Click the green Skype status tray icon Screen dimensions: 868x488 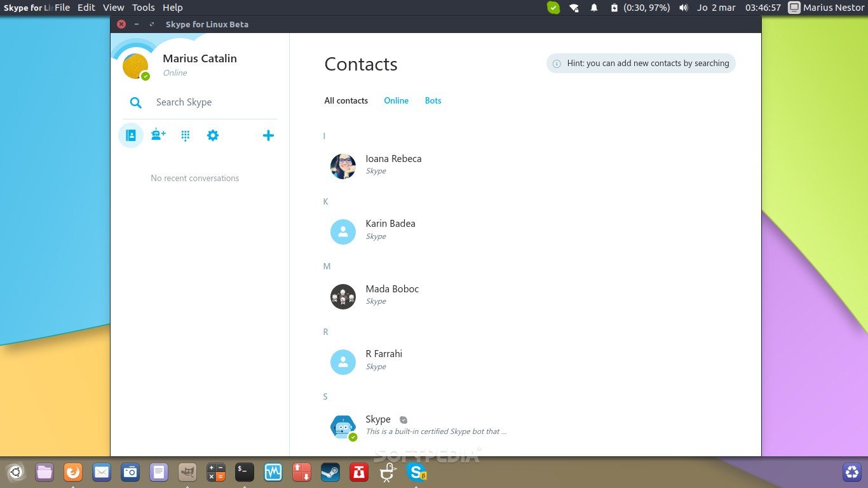point(553,8)
